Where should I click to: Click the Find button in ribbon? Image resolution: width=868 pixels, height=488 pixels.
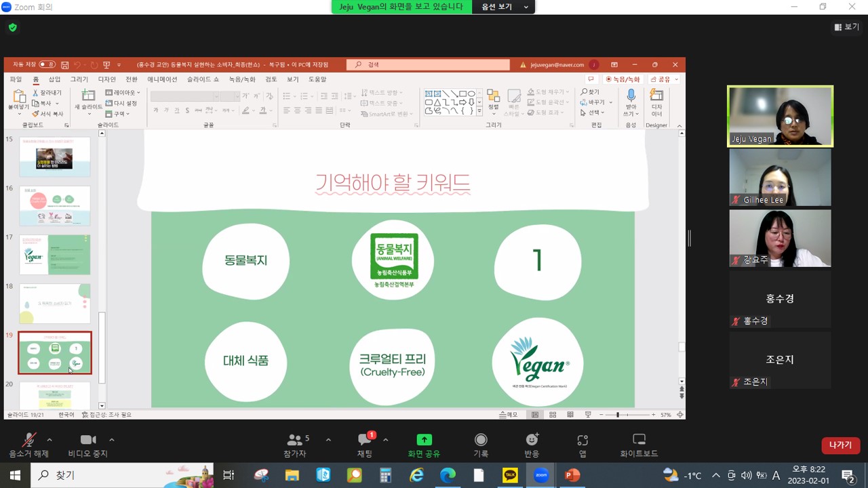pos(590,92)
